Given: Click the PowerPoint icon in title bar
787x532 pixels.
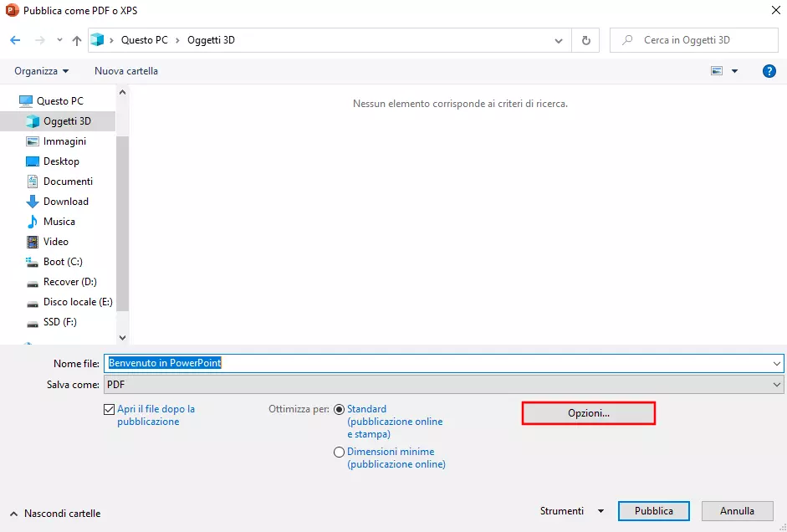Looking at the screenshot, I should point(12,10).
